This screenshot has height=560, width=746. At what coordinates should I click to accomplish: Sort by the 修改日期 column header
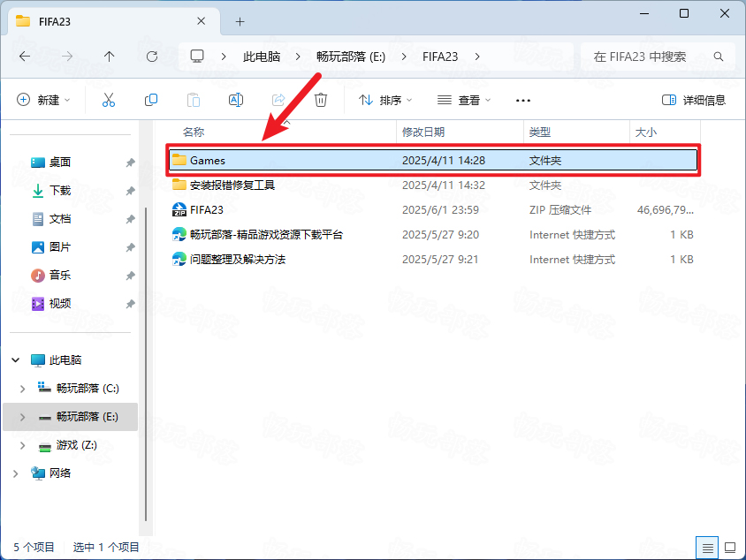(x=423, y=132)
